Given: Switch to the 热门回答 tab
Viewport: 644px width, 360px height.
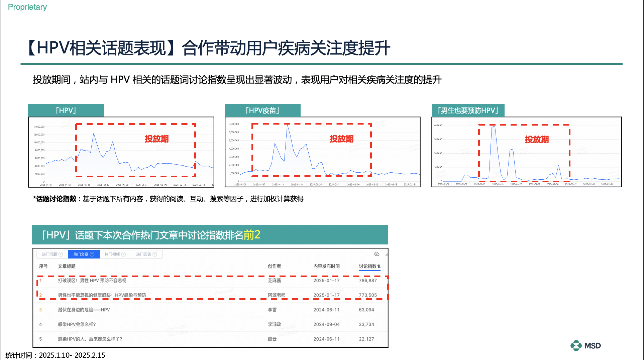Looking at the screenshot, I should 143,254.
